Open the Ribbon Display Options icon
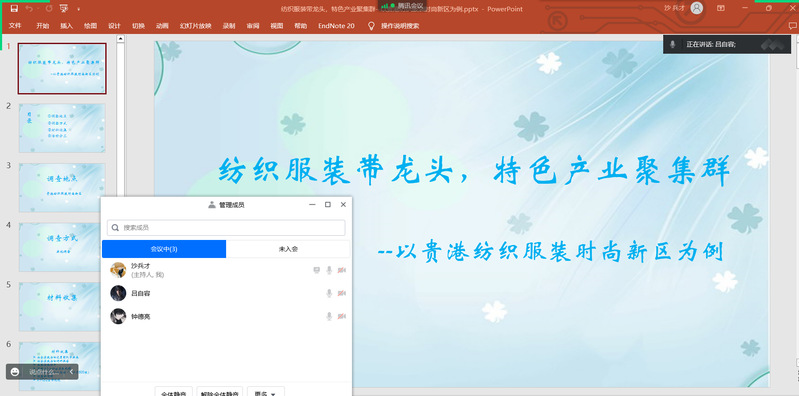This screenshot has height=396, width=799. pyautogui.click(x=721, y=8)
